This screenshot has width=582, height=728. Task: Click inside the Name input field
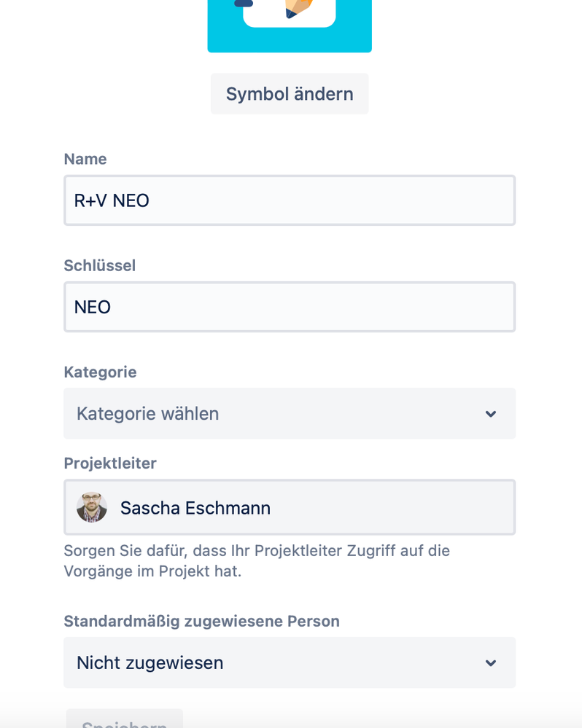(290, 200)
